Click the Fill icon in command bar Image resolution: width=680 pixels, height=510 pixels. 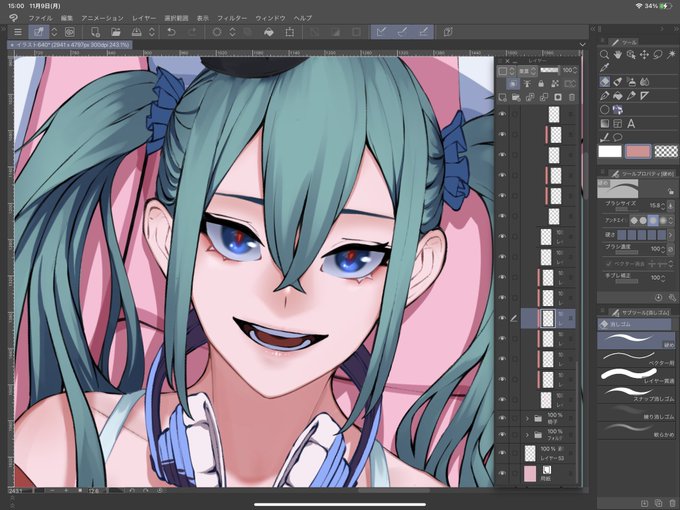pyautogui.click(x=268, y=32)
